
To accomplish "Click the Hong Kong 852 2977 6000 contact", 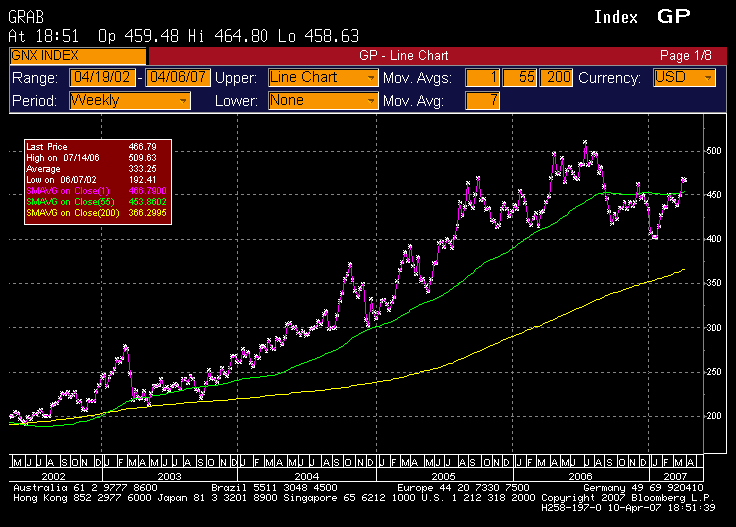I will tap(82, 497).
